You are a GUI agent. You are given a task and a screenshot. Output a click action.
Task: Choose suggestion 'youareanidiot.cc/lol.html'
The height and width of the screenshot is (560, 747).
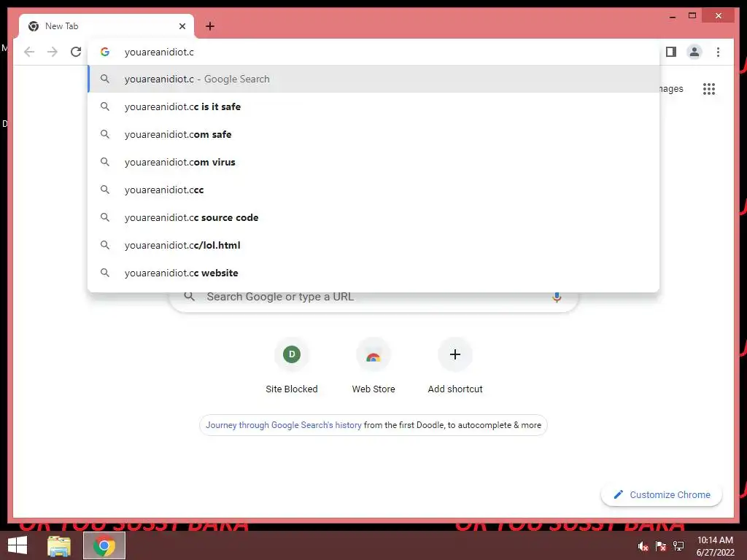(x=374, y=245)
